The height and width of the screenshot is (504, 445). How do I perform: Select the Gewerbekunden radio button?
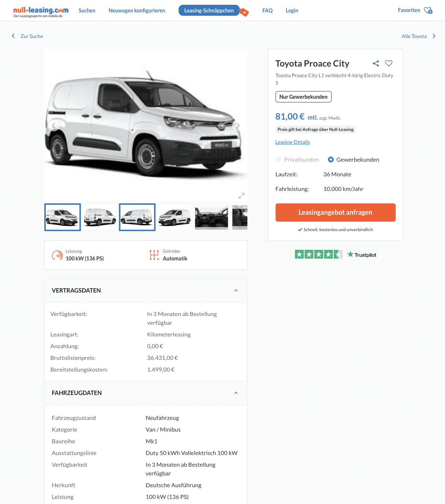[x=331, y=159]
